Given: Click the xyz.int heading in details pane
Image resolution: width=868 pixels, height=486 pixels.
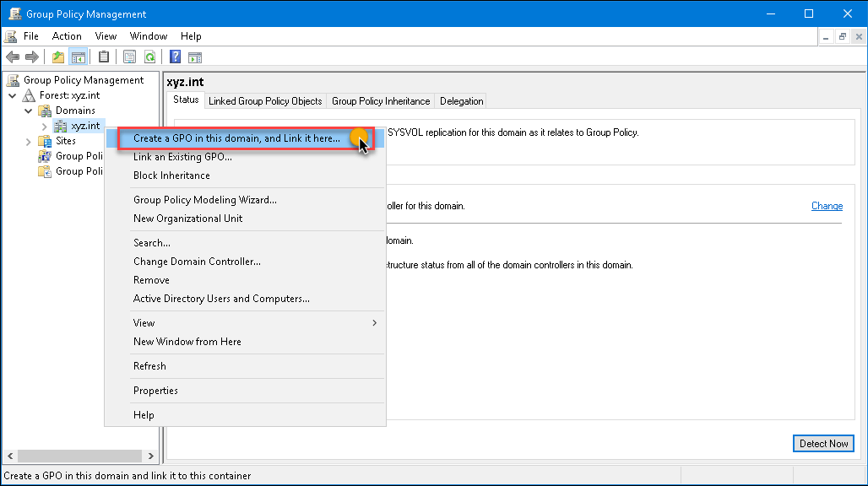Looking at the screenshot, I should pos(185,83).
